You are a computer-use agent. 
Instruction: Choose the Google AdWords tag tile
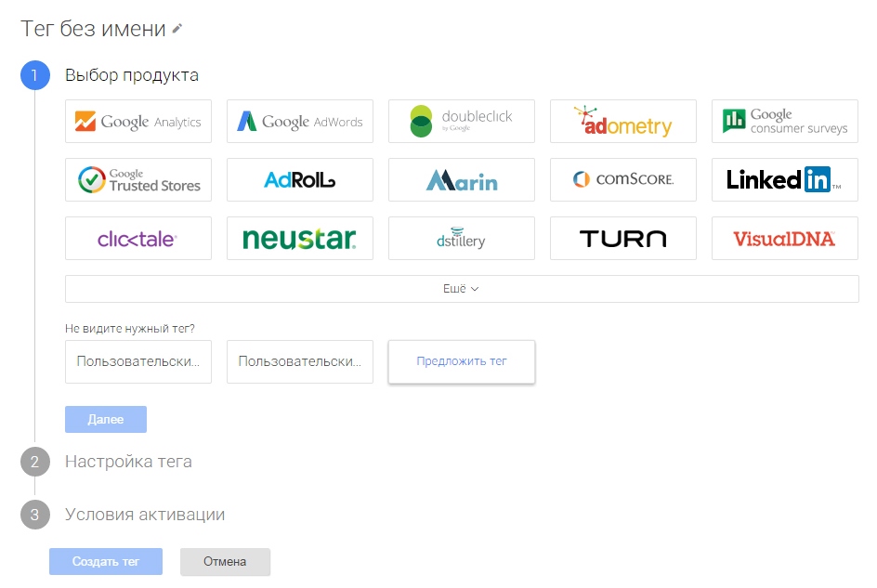click(300, 122)
